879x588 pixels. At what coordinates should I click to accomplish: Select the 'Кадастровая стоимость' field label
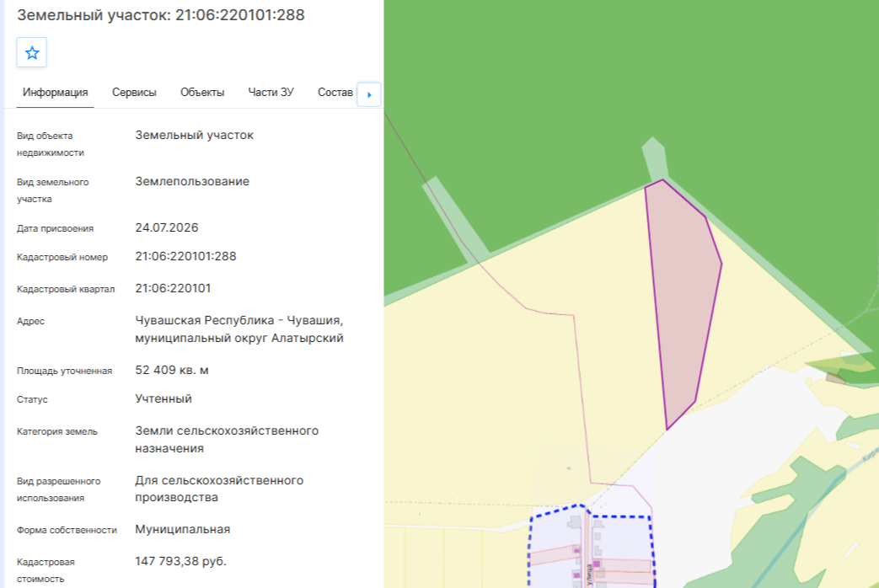[46, 570]
